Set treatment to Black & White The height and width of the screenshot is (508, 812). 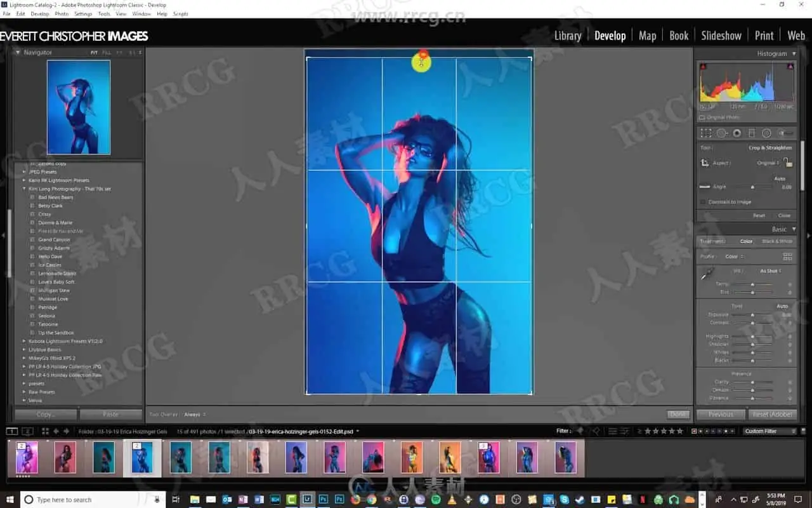(777, 241)
